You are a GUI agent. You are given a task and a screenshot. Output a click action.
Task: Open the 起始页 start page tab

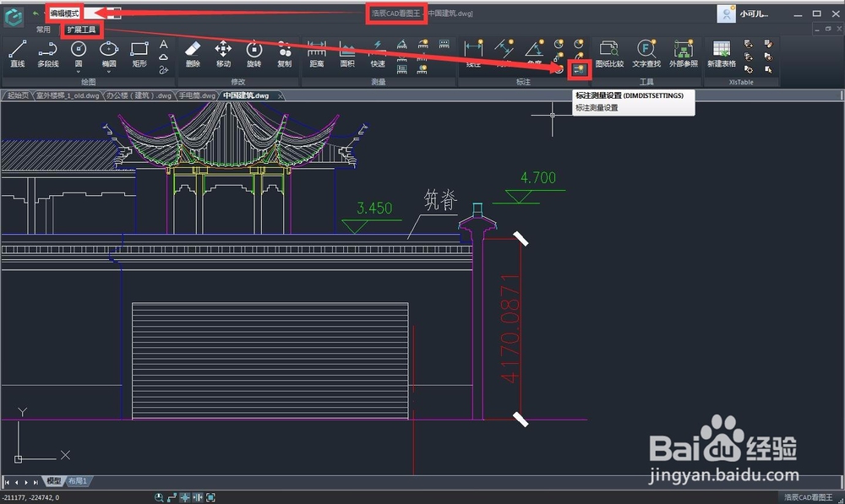click(18, 95)
